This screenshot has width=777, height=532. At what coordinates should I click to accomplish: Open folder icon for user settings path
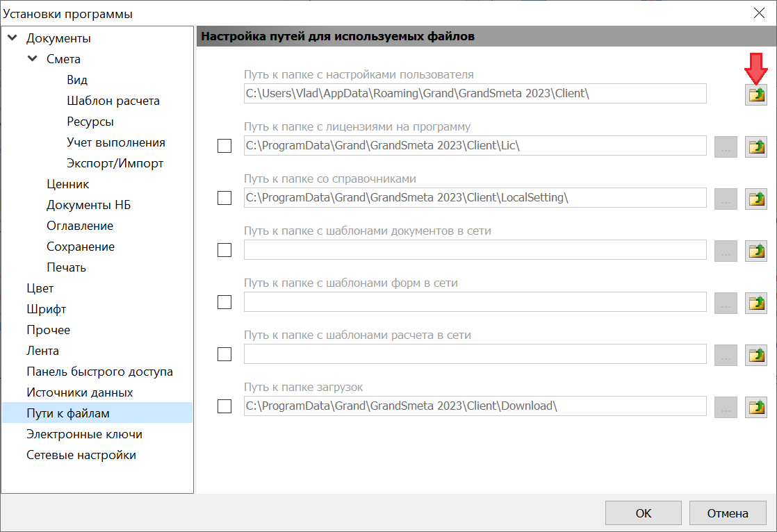[756, 94]
